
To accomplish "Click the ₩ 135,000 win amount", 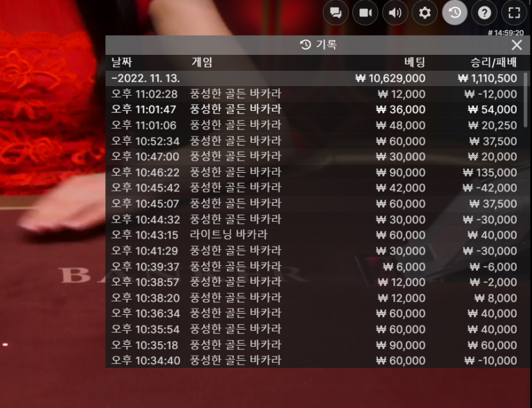I will (x=490, y=172).
